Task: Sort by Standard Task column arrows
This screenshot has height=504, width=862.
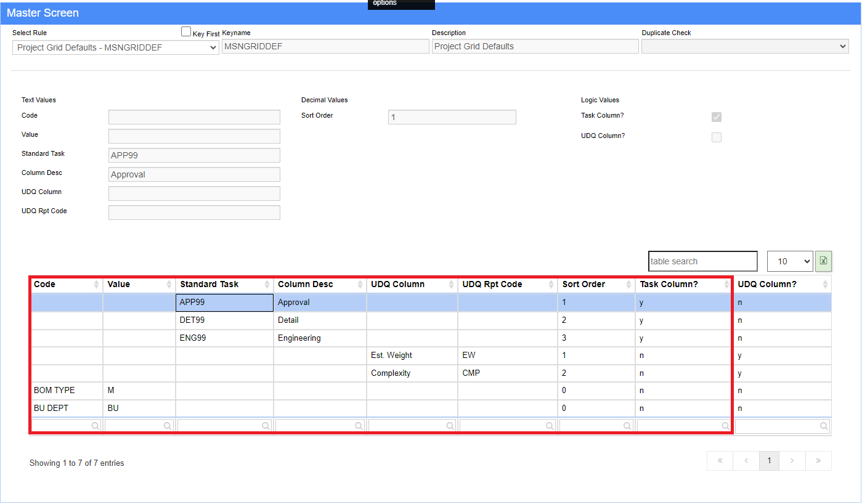Action: tap(267, 285)
